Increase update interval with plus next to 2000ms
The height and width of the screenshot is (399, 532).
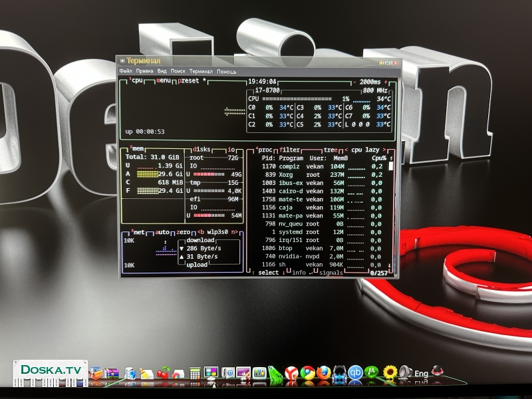coord(386,81)
